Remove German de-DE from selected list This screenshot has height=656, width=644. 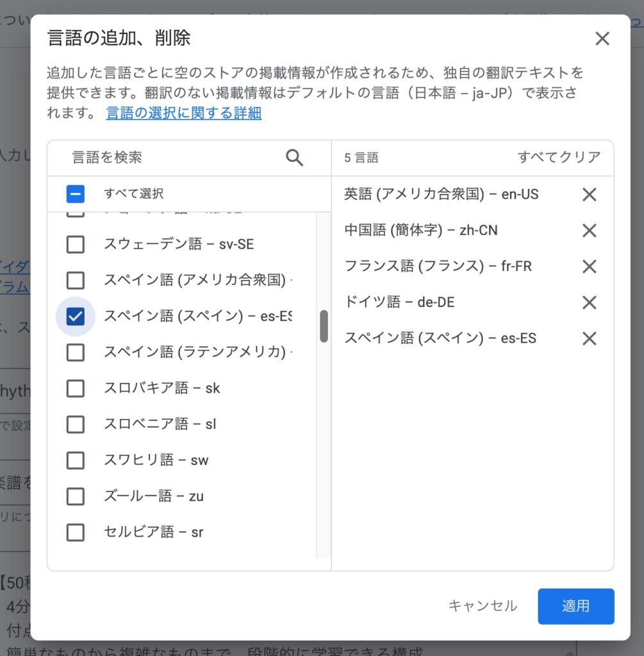click(x=589, y=302)
